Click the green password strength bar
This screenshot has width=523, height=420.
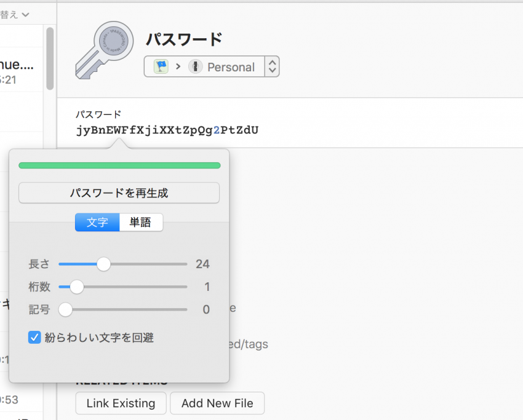(x=119, y=165)
